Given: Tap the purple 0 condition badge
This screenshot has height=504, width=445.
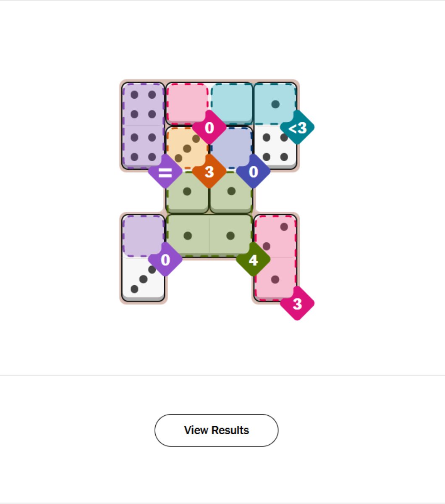Looking at the screenshot, I should (165, 260).
